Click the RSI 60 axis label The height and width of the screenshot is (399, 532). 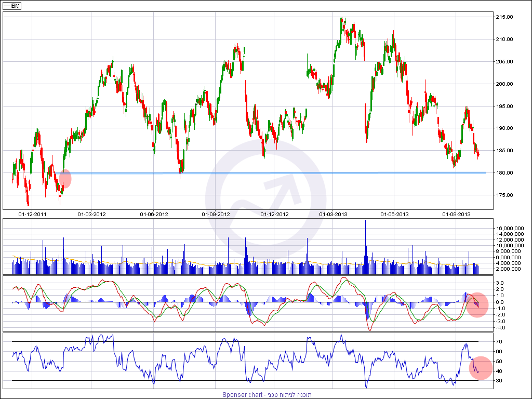(x=499, y=352)
